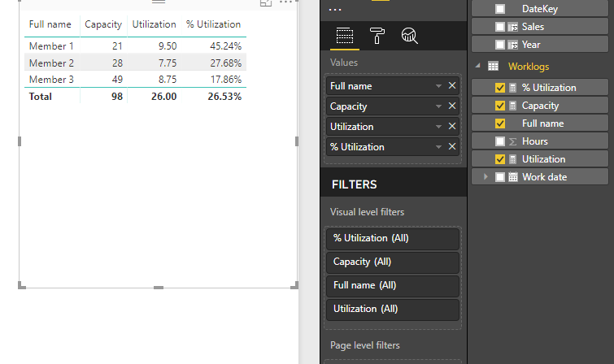
Task: Click the total 26.53% cell
Action: [224, 97]
